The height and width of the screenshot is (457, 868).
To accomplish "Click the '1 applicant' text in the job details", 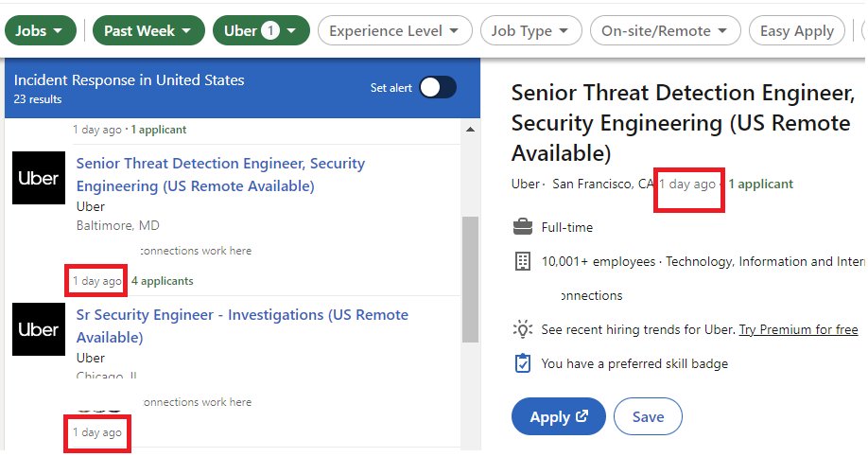I will click(760, 184).
